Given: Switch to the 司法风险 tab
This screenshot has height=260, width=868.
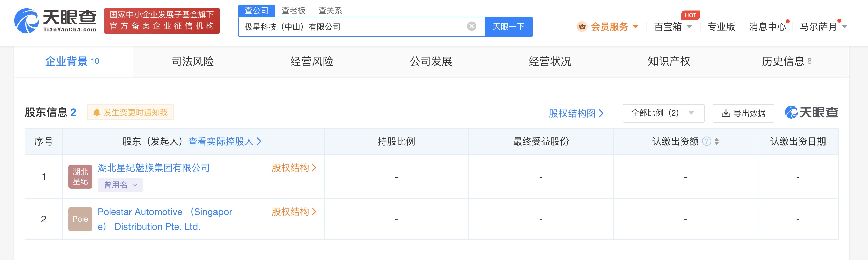Looking at the screenshot, I should pos(193,61).
